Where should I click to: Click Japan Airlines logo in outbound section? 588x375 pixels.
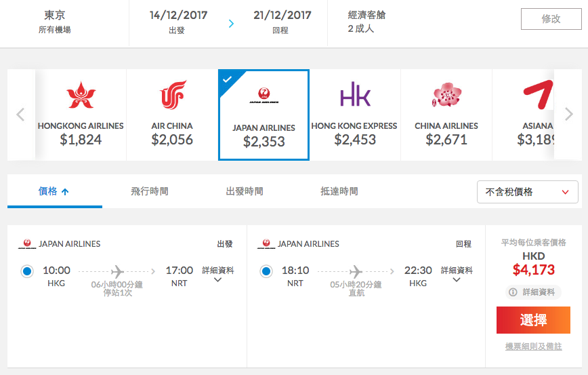click(27, 244)
